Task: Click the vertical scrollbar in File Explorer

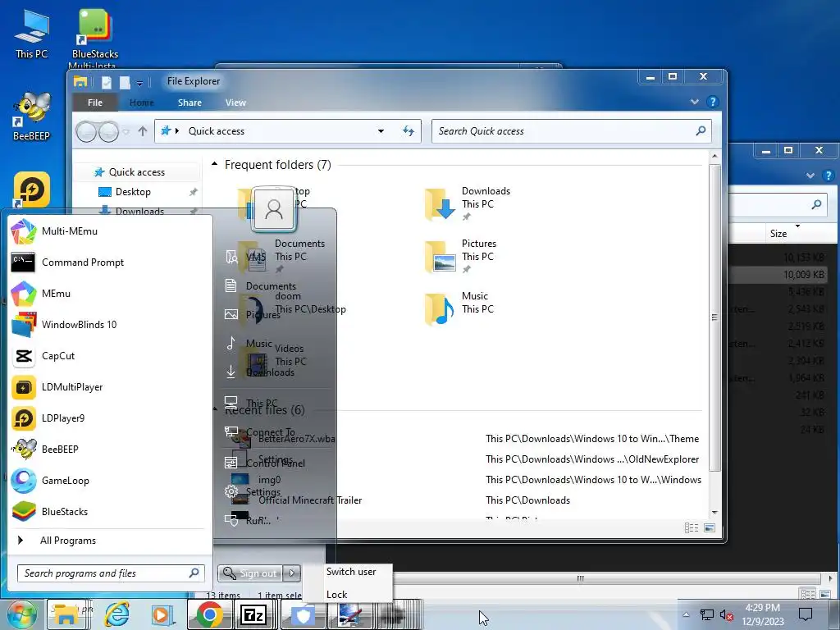Action: click(714, 317)
